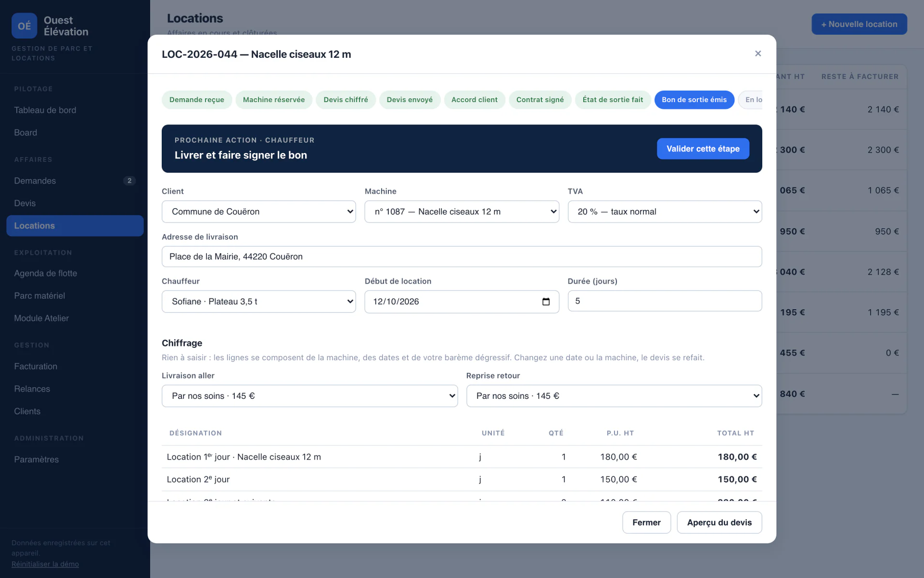Screen dimensions: 924x578
Task: Select the Devis chiffré step chip
Action: pos(346,100)
